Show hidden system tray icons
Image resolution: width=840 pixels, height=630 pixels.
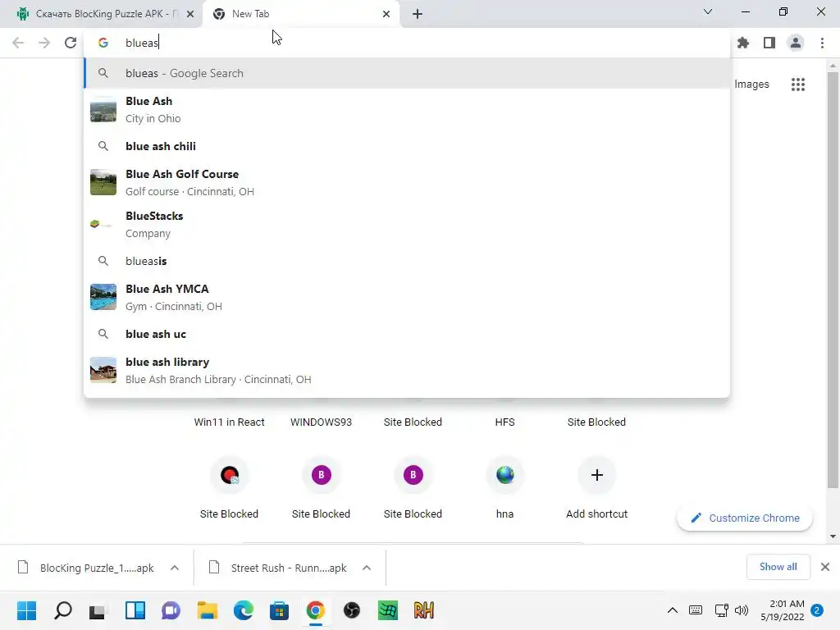pyautogui.click(x=673, y=610)
